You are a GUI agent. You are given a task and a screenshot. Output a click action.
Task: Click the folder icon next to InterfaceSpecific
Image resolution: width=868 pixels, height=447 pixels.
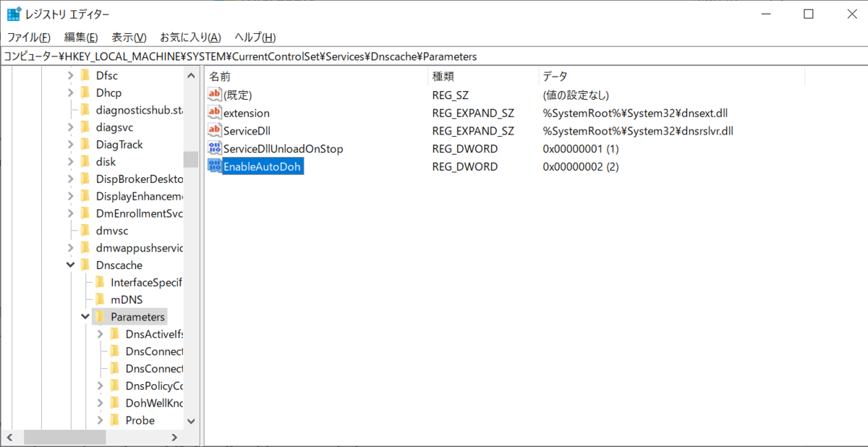100,282
